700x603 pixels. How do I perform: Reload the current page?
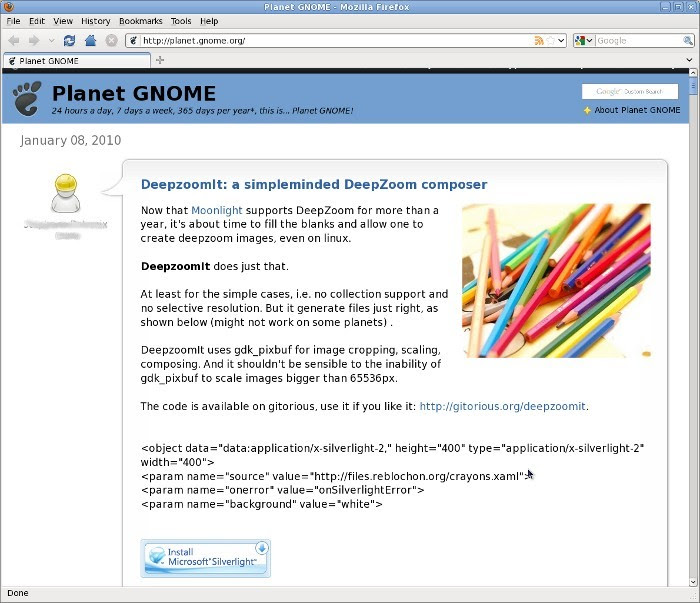pos(69,41)
